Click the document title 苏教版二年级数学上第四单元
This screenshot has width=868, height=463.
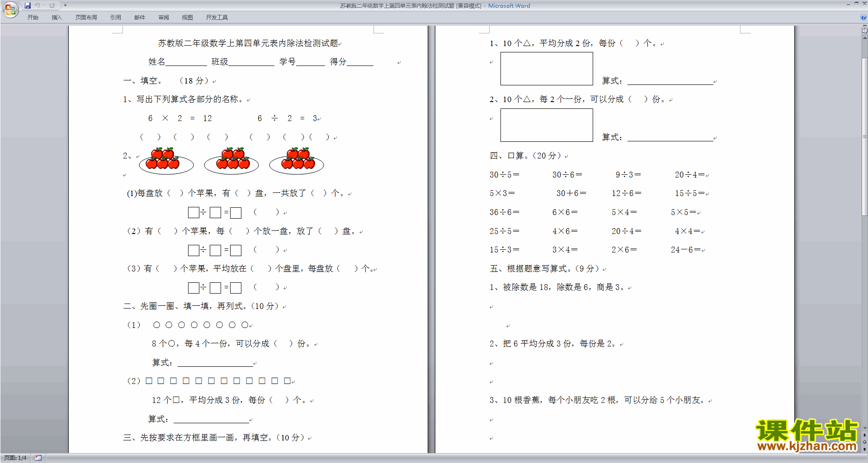pos(248,43)
